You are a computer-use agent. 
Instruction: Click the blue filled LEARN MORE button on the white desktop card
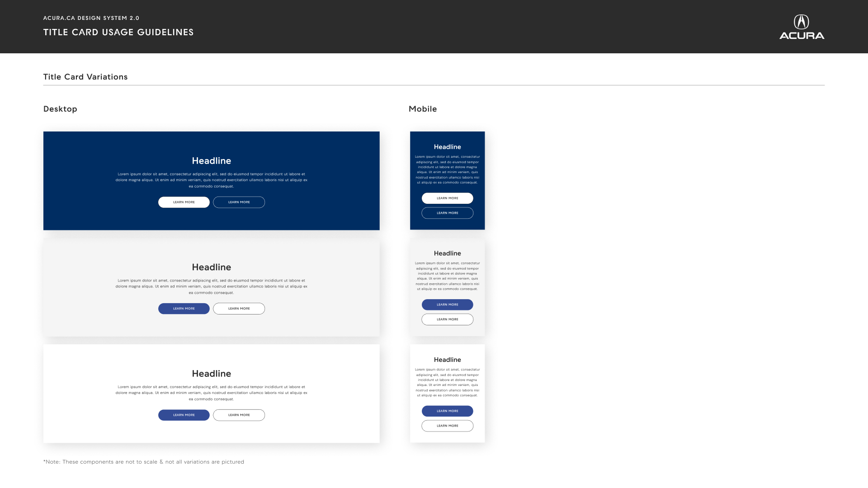[x=184, y=415]
